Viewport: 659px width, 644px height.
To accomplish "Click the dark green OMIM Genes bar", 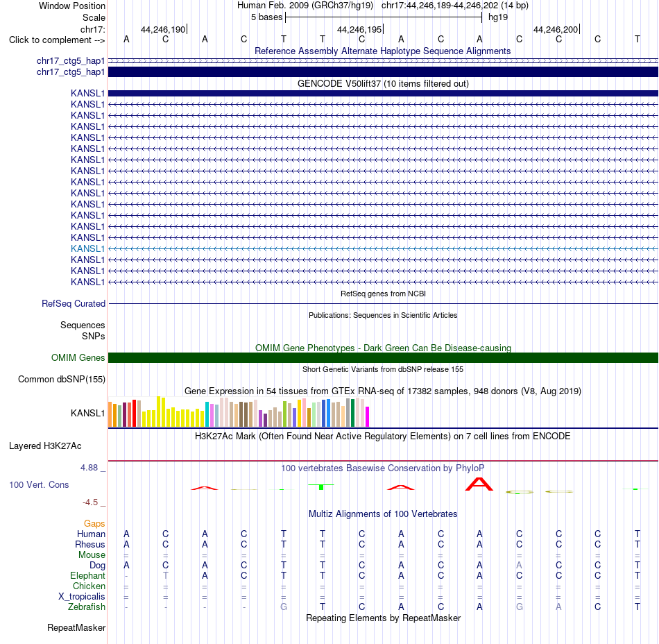I will click(x=384, y=357).
